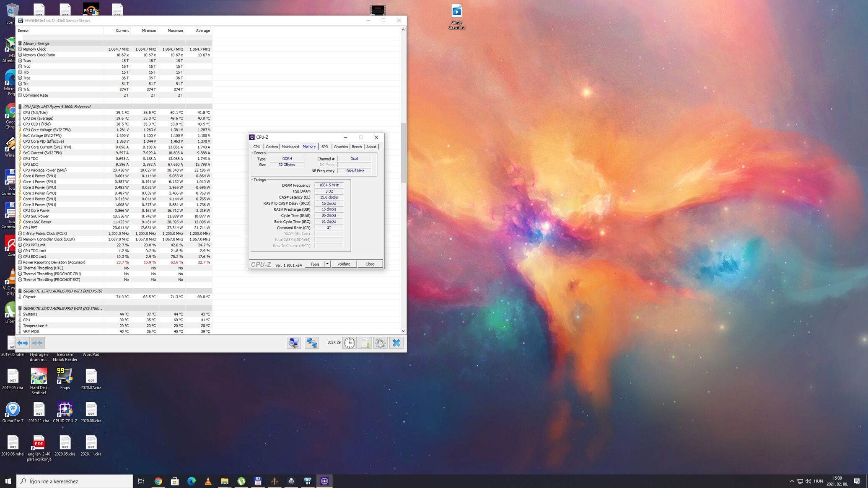The height and width of the screenshot is (488, 868).
Task: Click the expand columns arrows button in HWiNFO
Action: point(23,343)
